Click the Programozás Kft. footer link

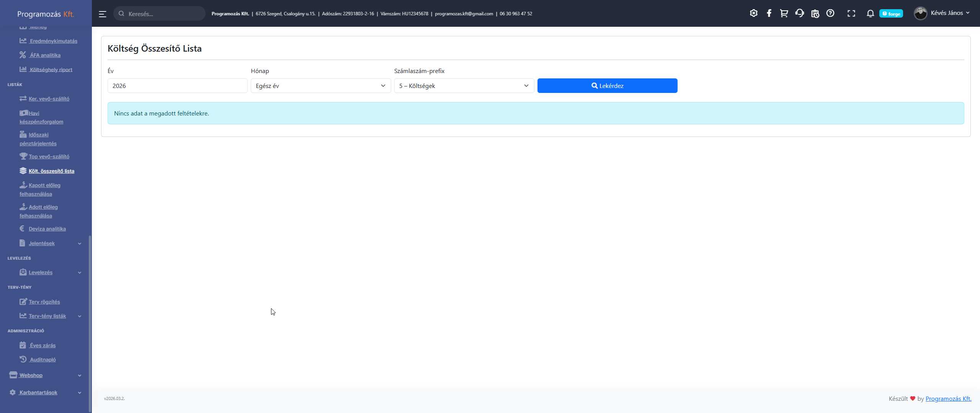pyautogui.click(x=948, y=398)
